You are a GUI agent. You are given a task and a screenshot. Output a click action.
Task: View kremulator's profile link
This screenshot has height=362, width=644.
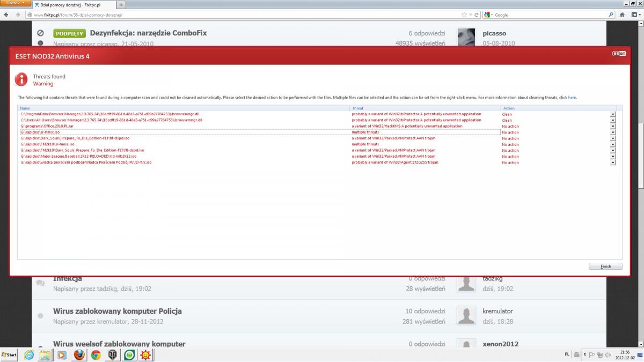(x=498, y=311)
